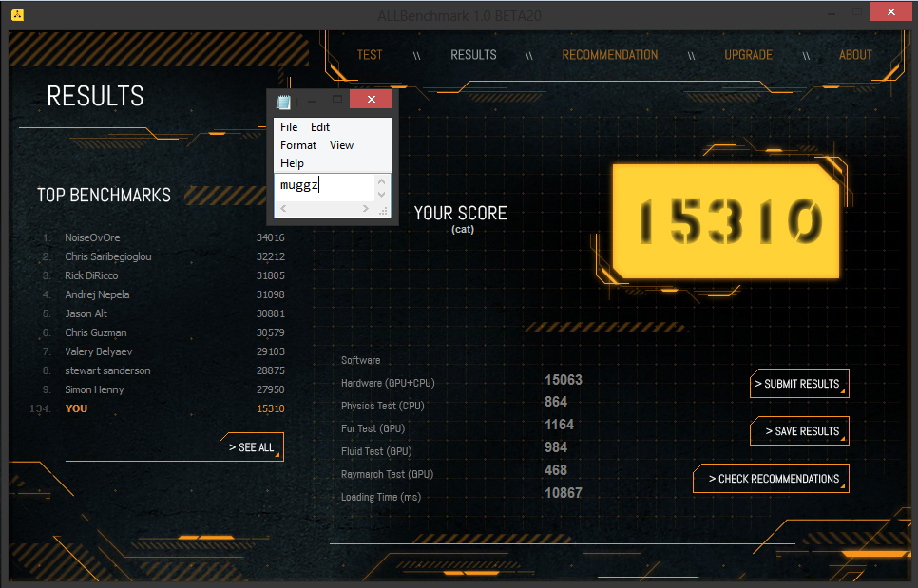918x588 pixels.
Task: Open Notepad's View menu
Action: 341,145
